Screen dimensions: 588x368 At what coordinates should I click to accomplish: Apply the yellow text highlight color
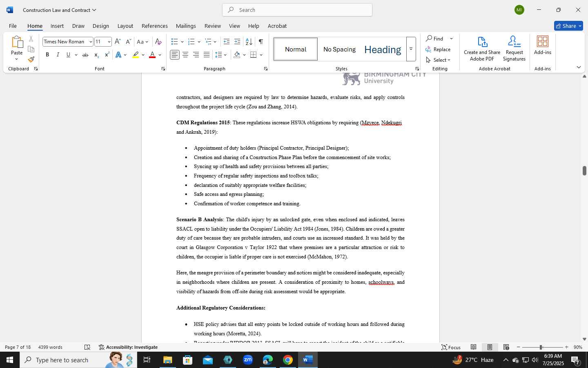(136, 55)
